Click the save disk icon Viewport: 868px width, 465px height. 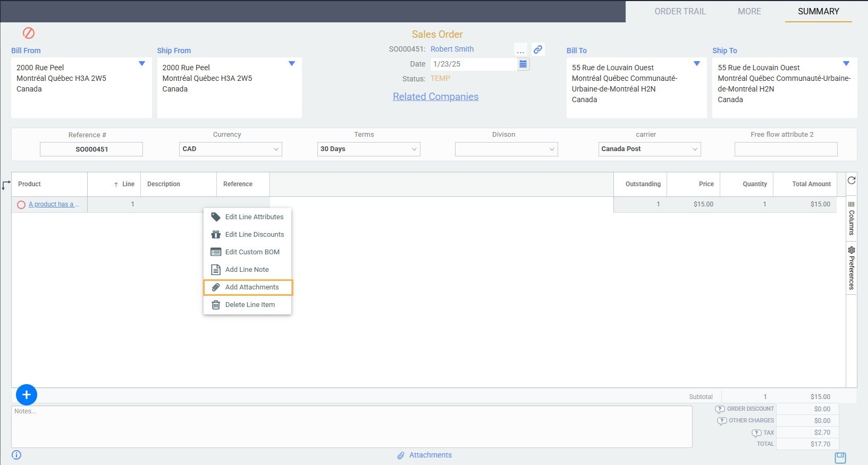[840, 458]
